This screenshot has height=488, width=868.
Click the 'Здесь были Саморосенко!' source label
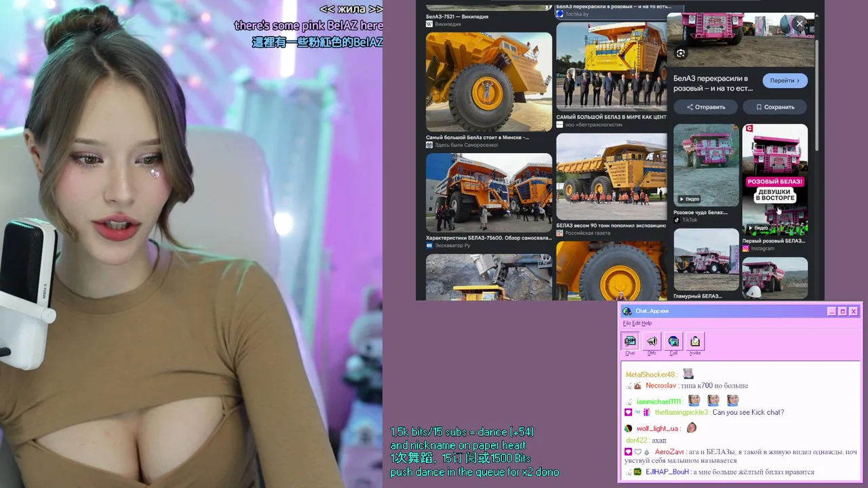pos(467,145)
